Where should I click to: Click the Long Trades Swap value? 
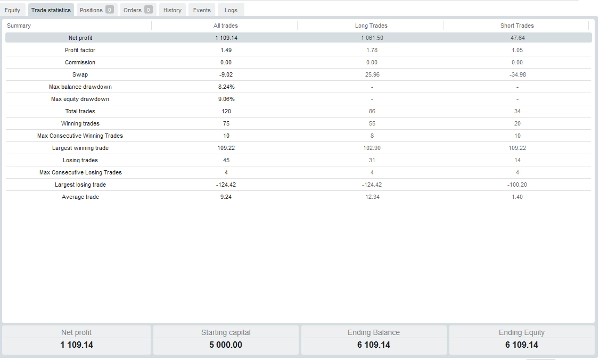pos(372,75)
